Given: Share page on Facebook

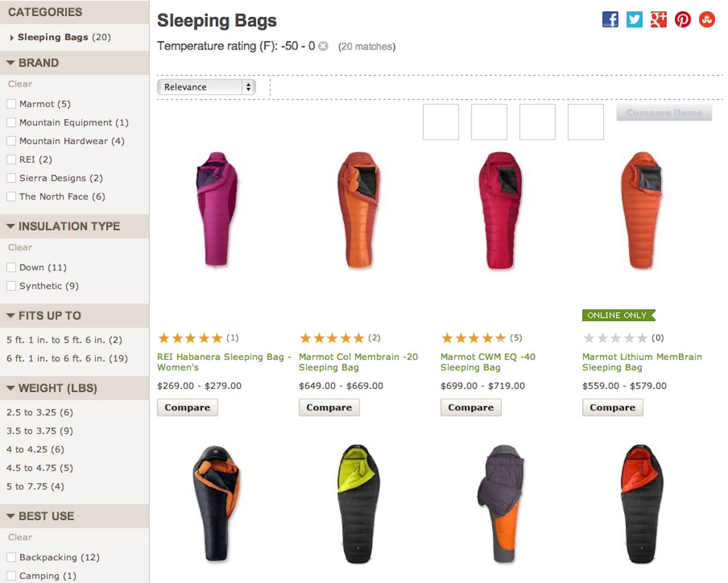Looking at the screenshot, I should click(610, 19).
